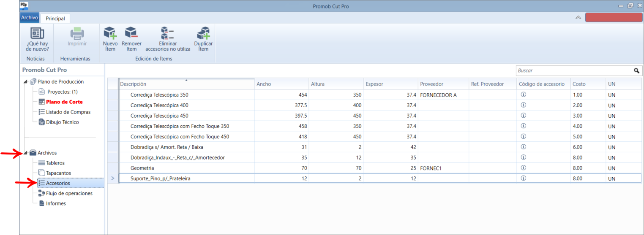The width and height of the screenshot is (644, 235).
Task: Switch to the Principal ribbon tab
Action: click(x=55, y=19)
